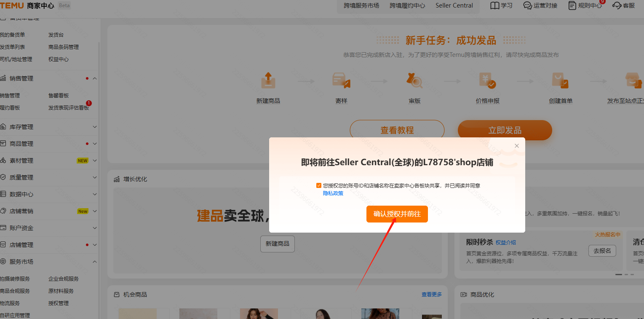
Task: Expand the 数据中心 menu section
Action: tap(95, 194)
